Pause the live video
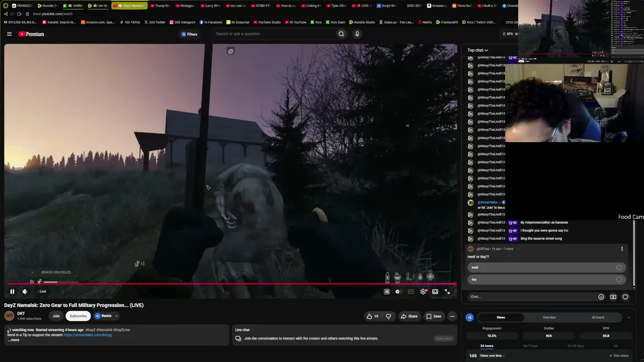 coord(12,292)
